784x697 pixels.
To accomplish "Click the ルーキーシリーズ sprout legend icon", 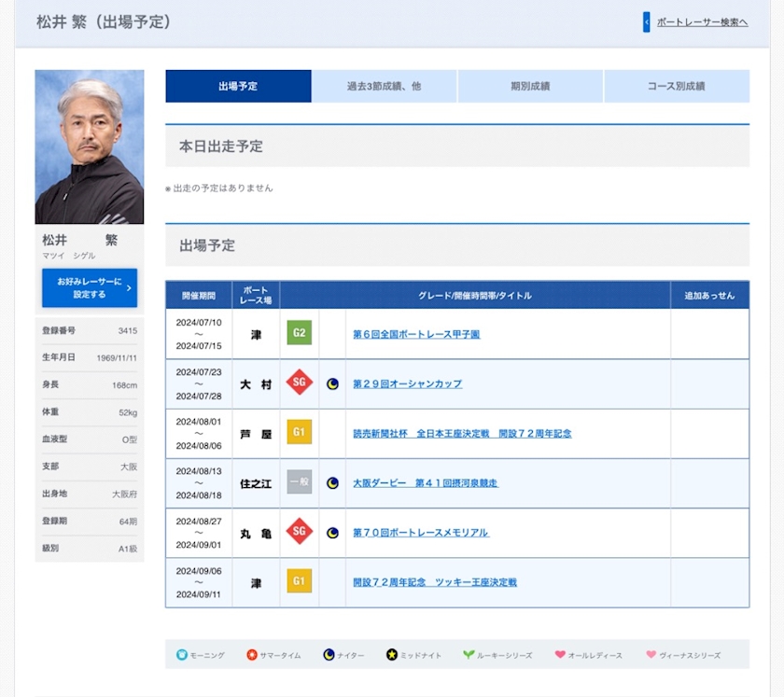I will click(x=469, y=655).
